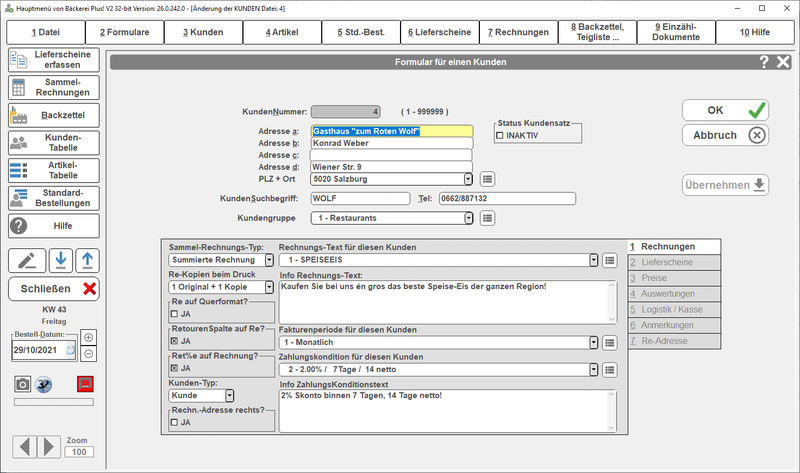Click the round blue logo icon
This screenshot has height=473, width=800.
pos(44,384)
